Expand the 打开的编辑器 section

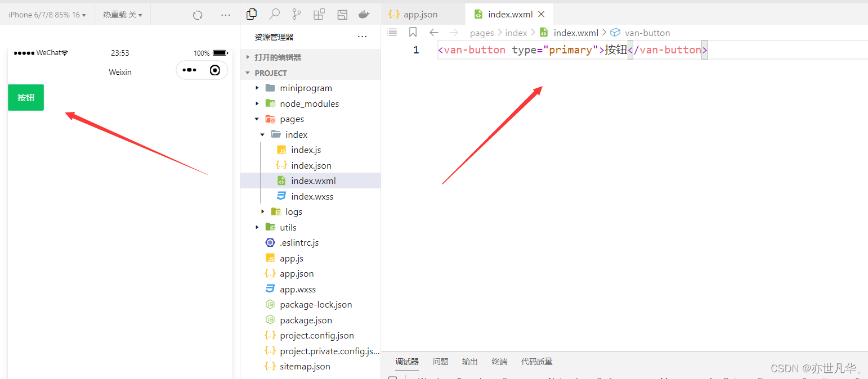(278, 57)
